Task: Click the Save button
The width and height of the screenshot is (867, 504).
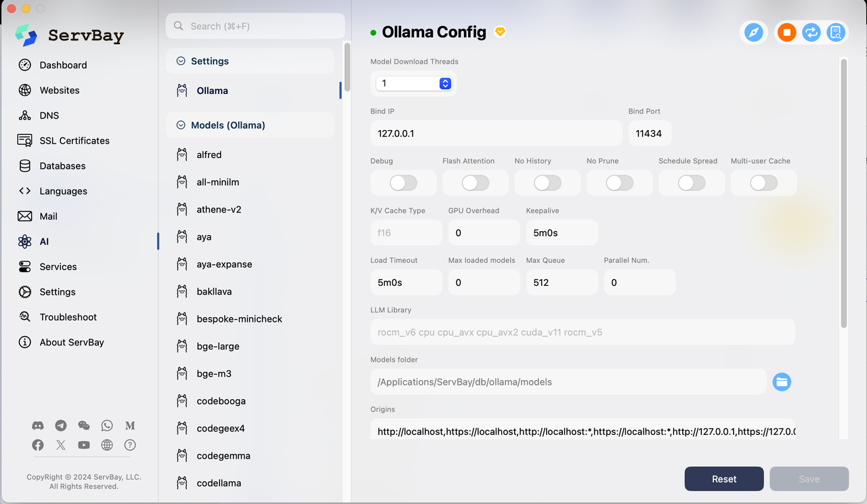Action: click(x=809, y=479)
